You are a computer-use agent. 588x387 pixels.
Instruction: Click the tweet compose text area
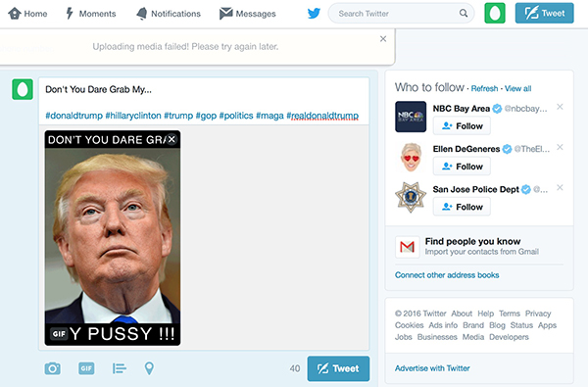tap(204, 101)
